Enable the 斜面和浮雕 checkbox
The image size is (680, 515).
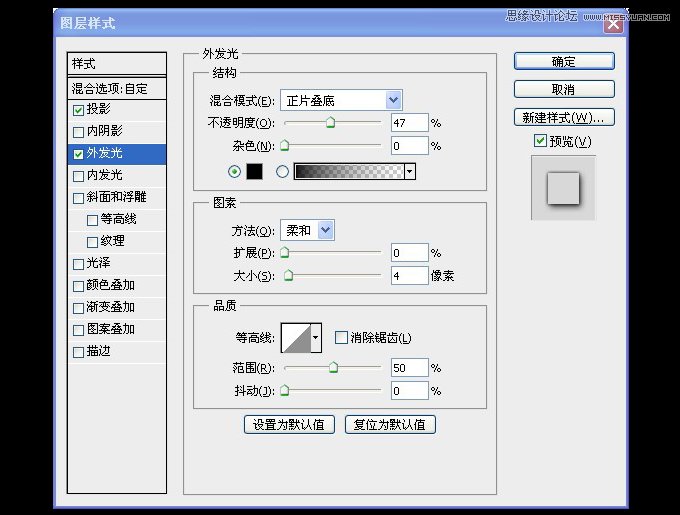click(x=78, y=198)
